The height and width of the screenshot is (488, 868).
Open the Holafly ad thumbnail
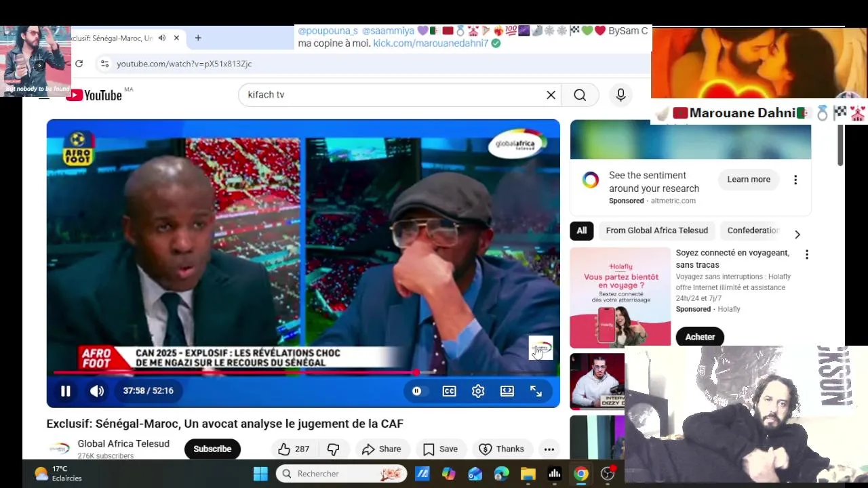pos(620,298)
